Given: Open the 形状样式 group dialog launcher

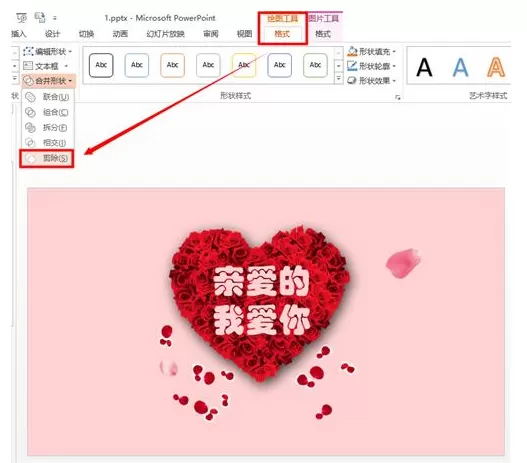Looking at the screenshot, I should pyautogui.click(x=398, y=97).
